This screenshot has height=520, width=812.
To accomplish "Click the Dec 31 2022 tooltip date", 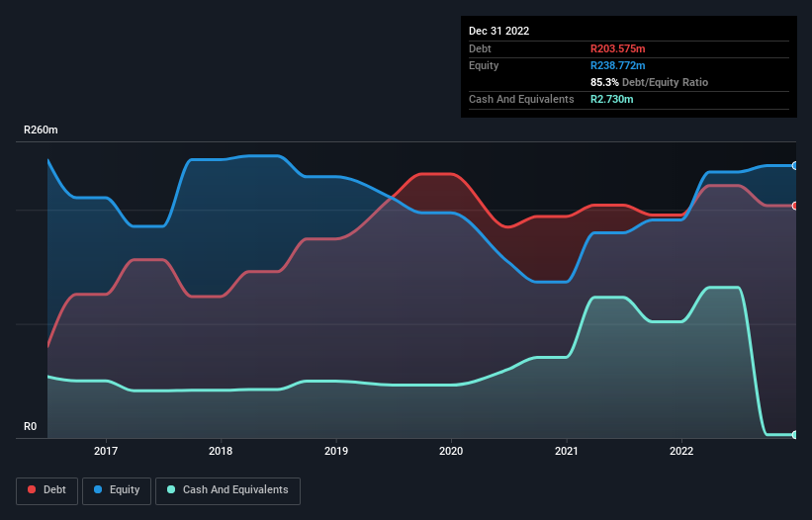I will (498, 31).
